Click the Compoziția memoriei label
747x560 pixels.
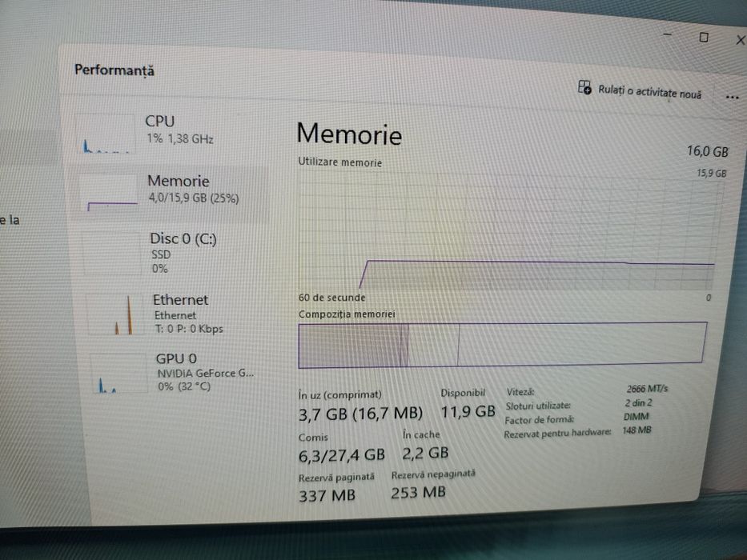coord(347,314)
